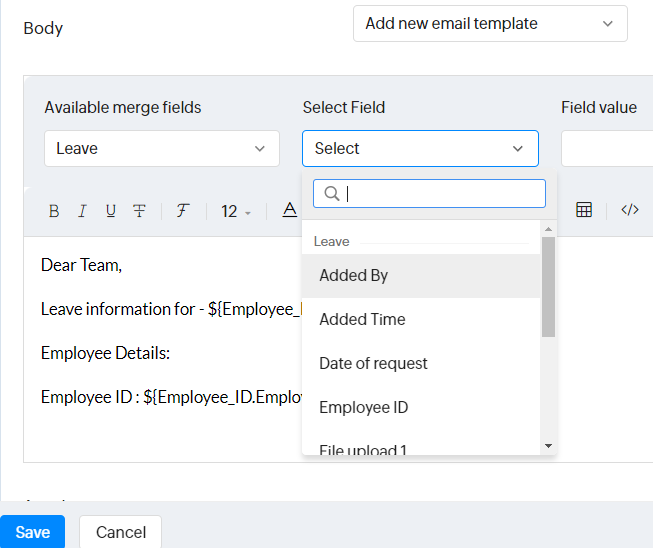Pick 'Date of request' from the list
The width and height of the screenshot is (653, 548).
coord(373,364)
